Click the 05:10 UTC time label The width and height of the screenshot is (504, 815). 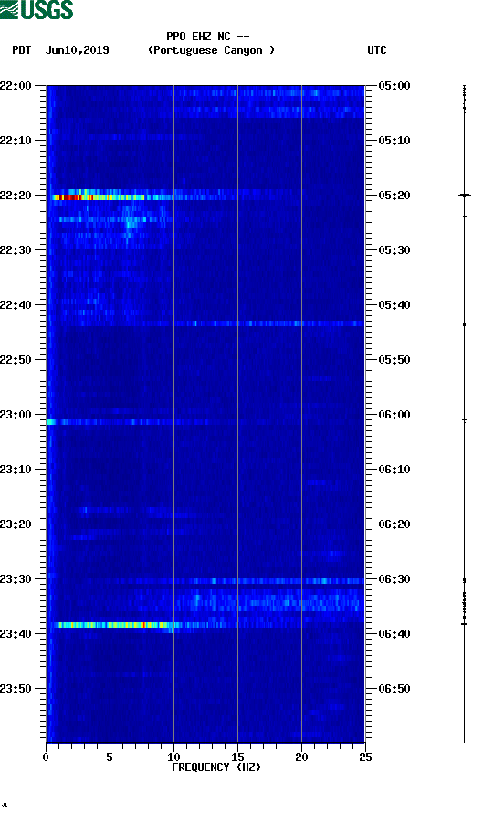point(394,141)
